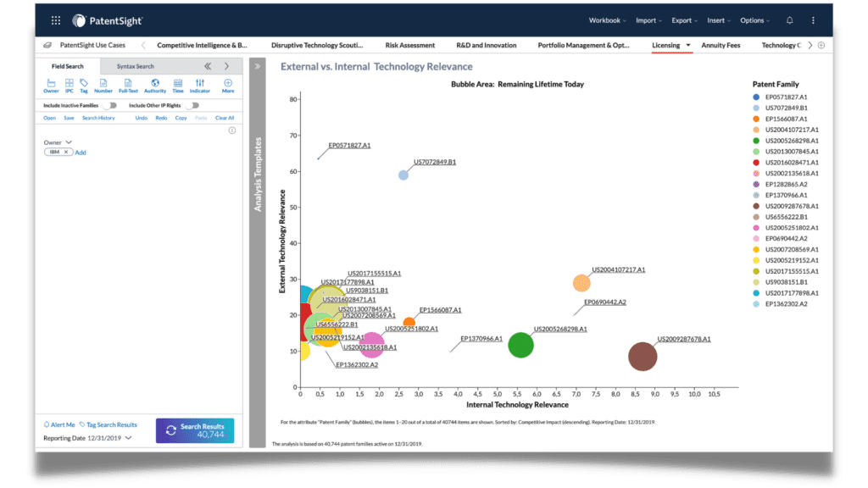
Task: Click the right arrow in search panel header
Action: [x=226, y=66]
